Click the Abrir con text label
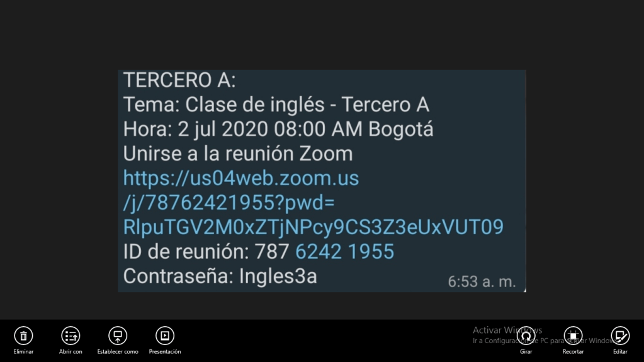The image size is (644, 362). click(x=71, y=352)
